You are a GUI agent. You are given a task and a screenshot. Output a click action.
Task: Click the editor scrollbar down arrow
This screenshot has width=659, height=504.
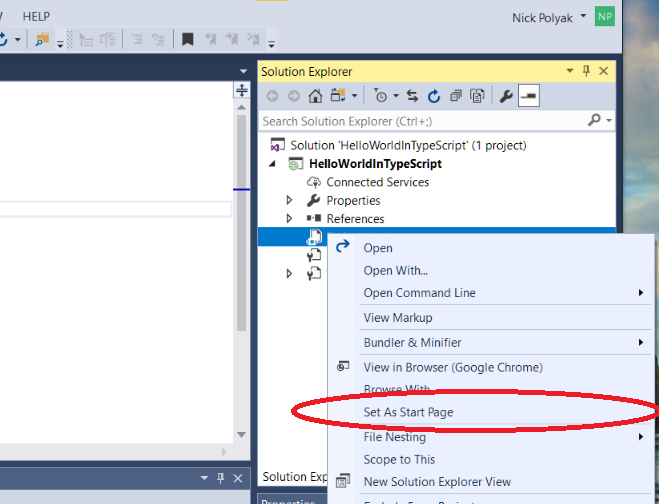coord(242,435)
